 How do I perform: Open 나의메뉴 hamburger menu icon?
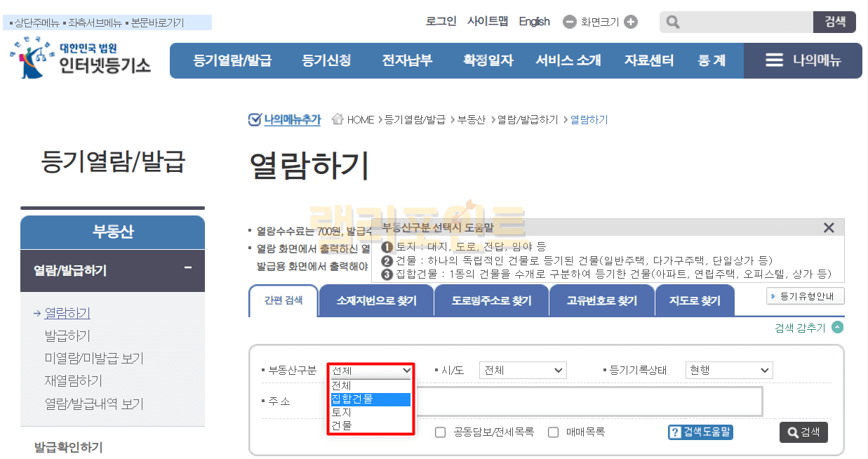click(x=774, y=60)
